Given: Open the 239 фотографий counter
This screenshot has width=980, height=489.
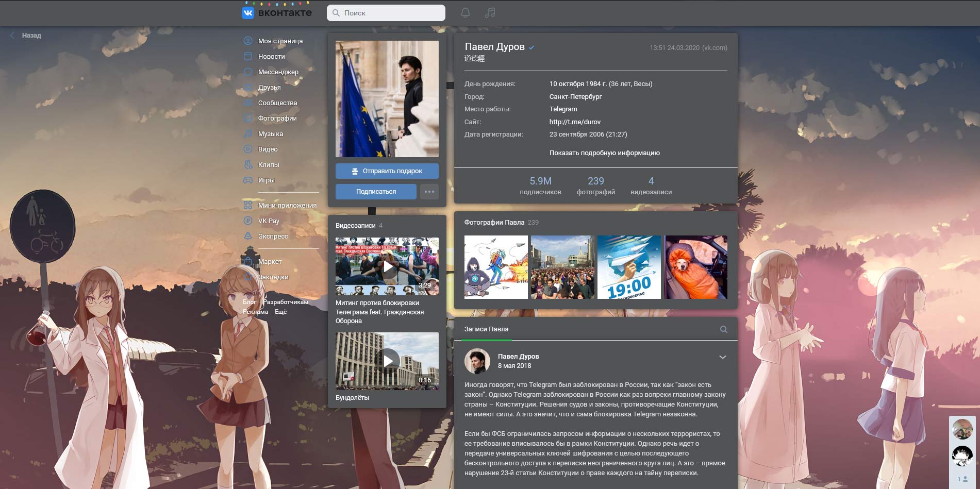Looking at the screenshot, I should (596, 186).
